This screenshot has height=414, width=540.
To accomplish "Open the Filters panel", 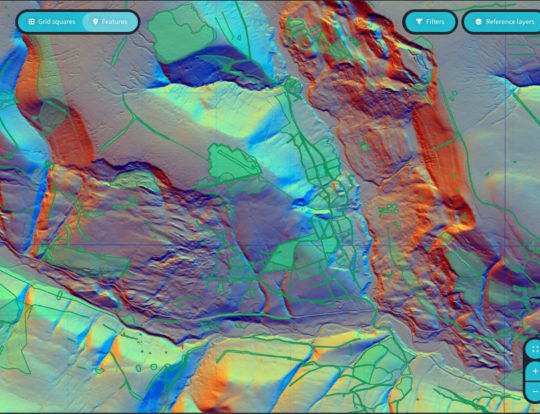I will 430,22.
